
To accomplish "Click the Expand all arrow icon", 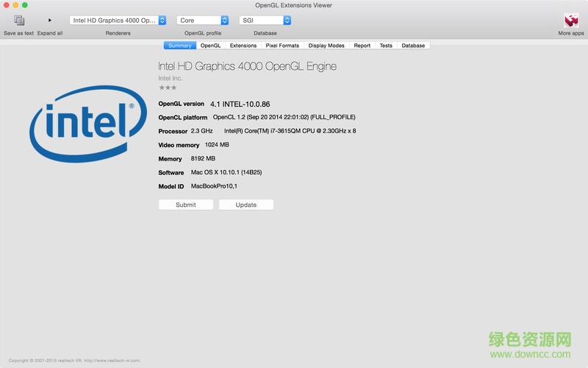I will click(50, 21).
